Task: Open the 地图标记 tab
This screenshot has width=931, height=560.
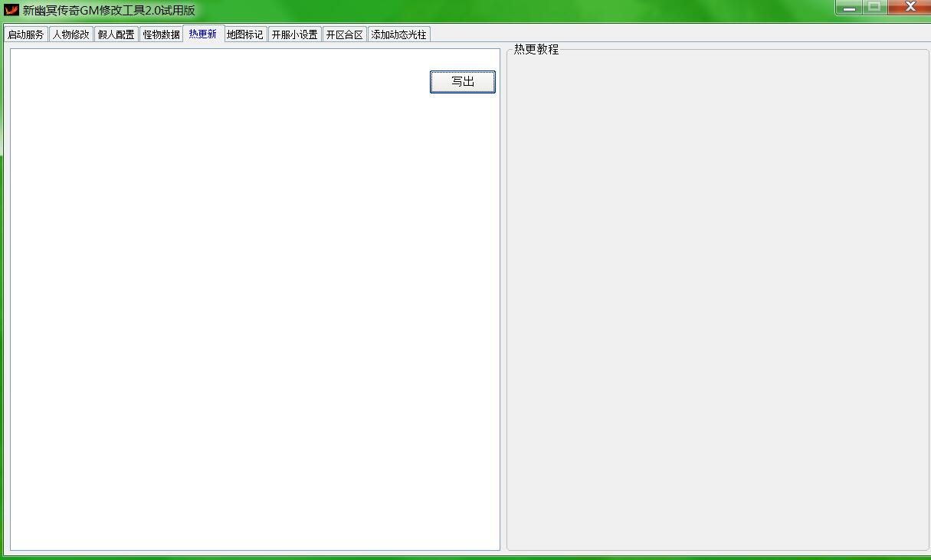Action: click(x=245, y=34)
